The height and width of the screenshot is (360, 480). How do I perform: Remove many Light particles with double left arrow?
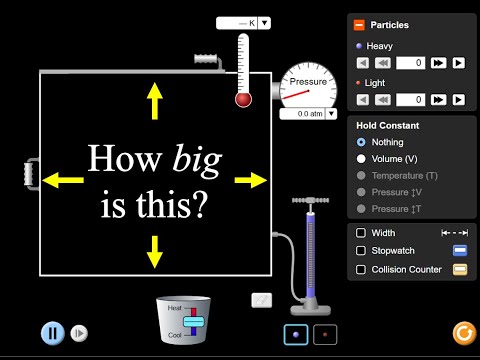coord(383,100)
